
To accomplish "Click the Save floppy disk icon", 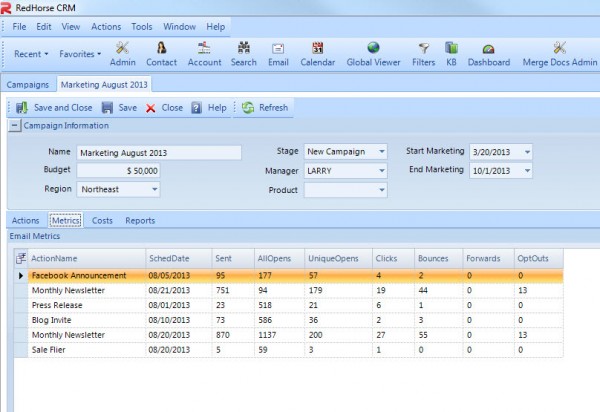I will tap(107, 108).
